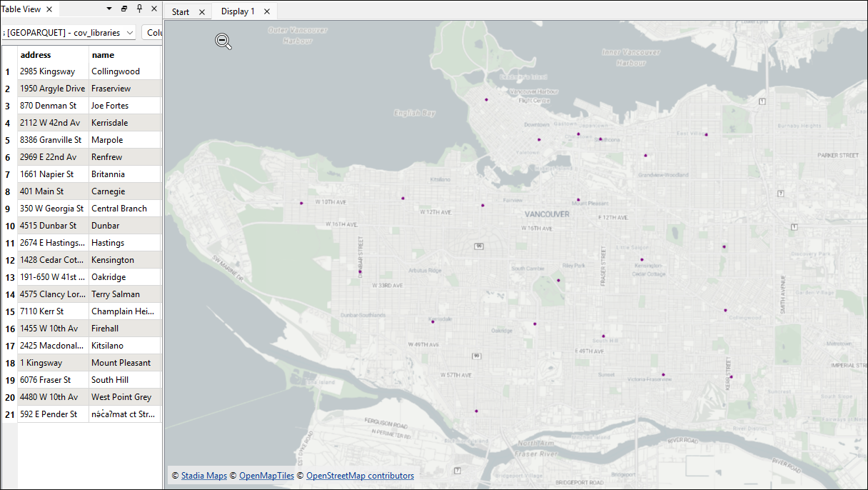The width and height of the screenshot is (868, 490).
Task: Close the Table View panel with X icon
Action: click(154, 9)
